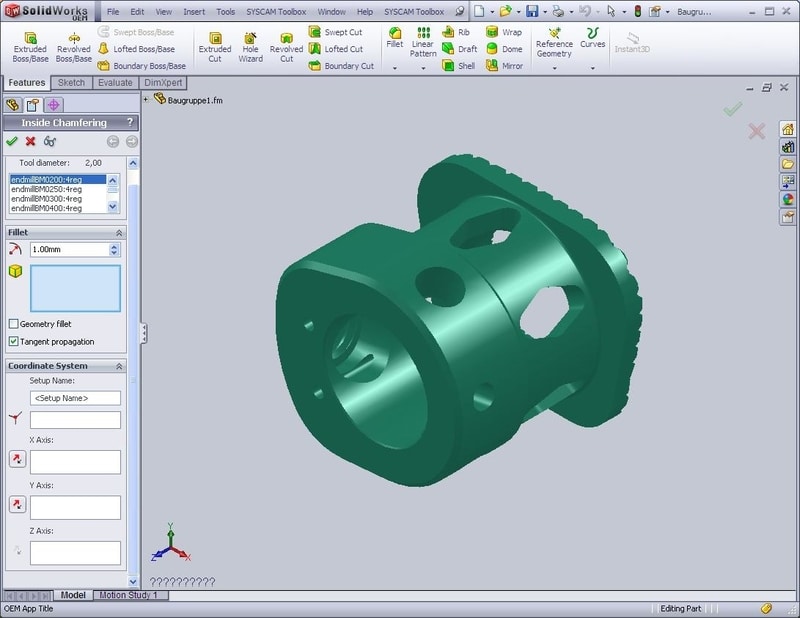
Task: Open SYSCAM Toolbox menu after Tools
Action: coord(276,11)
